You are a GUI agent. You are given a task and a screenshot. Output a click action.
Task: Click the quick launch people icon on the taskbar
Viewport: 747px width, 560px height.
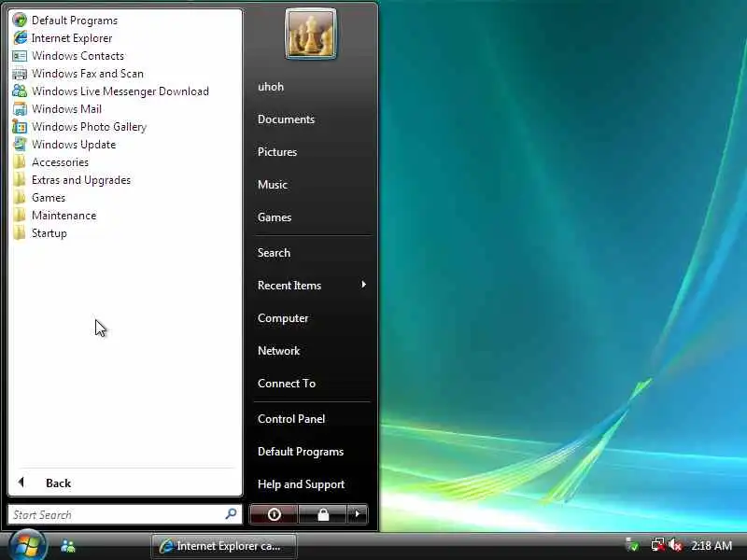[68, 546]
